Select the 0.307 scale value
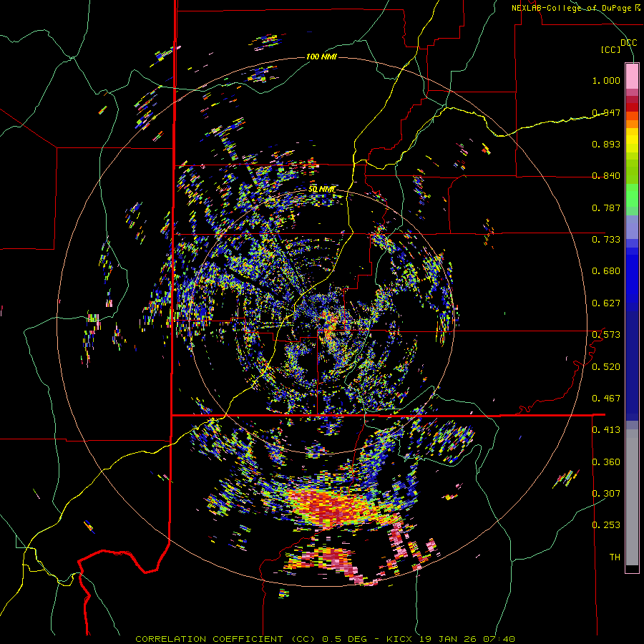 tap(606, 493)
